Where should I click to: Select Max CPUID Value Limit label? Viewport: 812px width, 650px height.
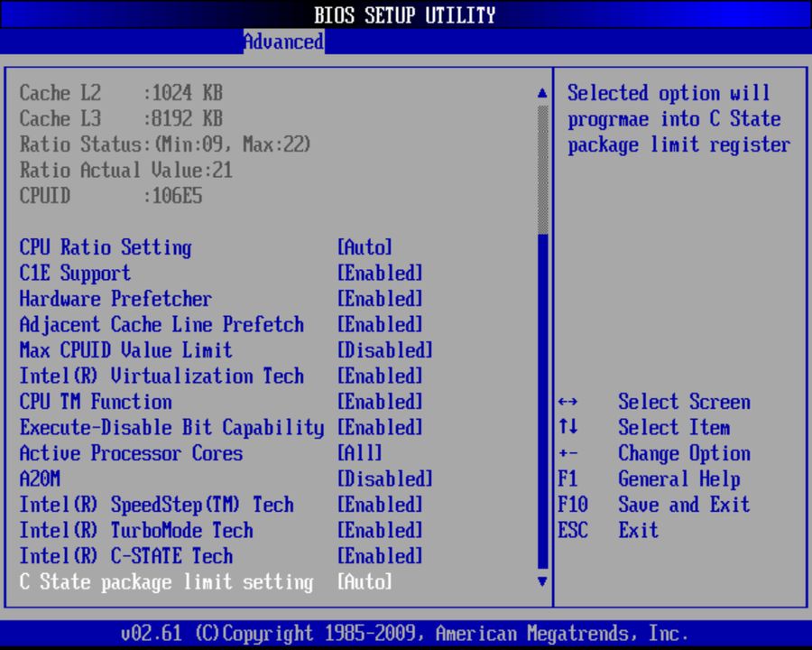point(125,350)
